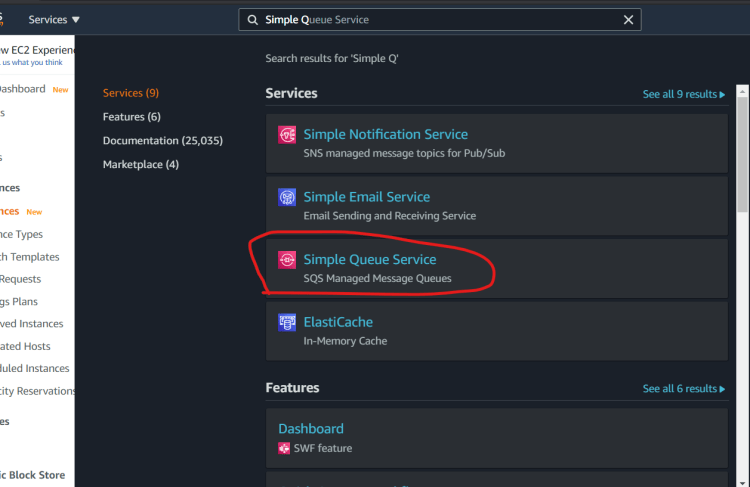Click the results scrollbar thumb
Image resolution: width=750 pixels, height=487 pixels.
click(x=742, y=154)
